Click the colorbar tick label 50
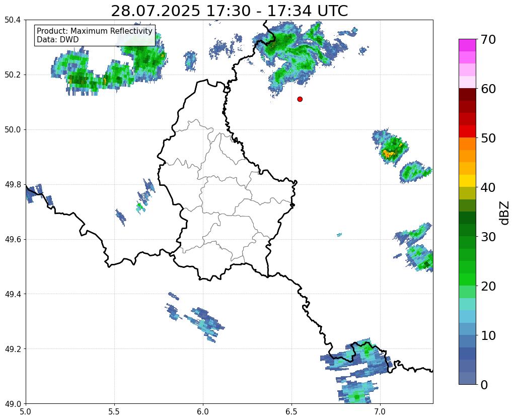515x420 pixels. 488,138
